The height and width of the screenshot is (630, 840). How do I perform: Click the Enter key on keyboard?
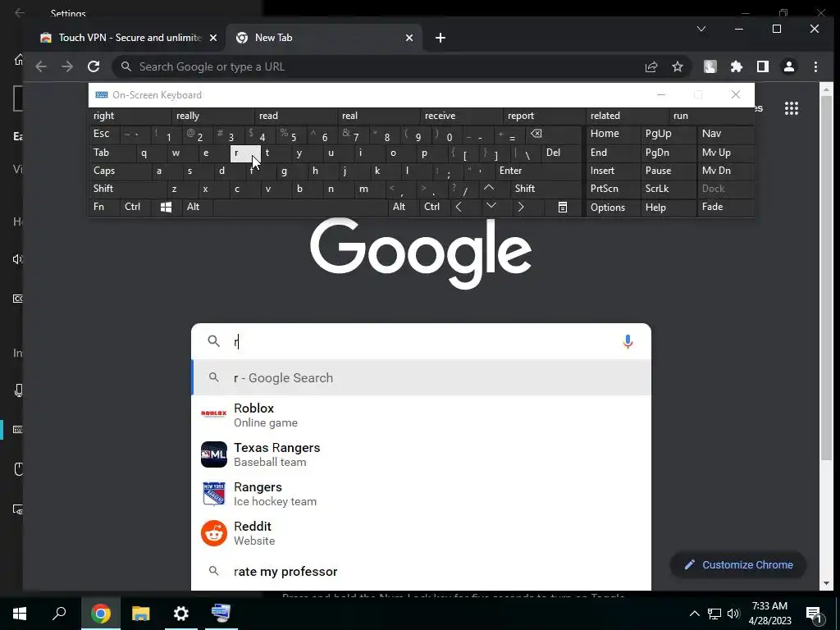click(537, 171)
